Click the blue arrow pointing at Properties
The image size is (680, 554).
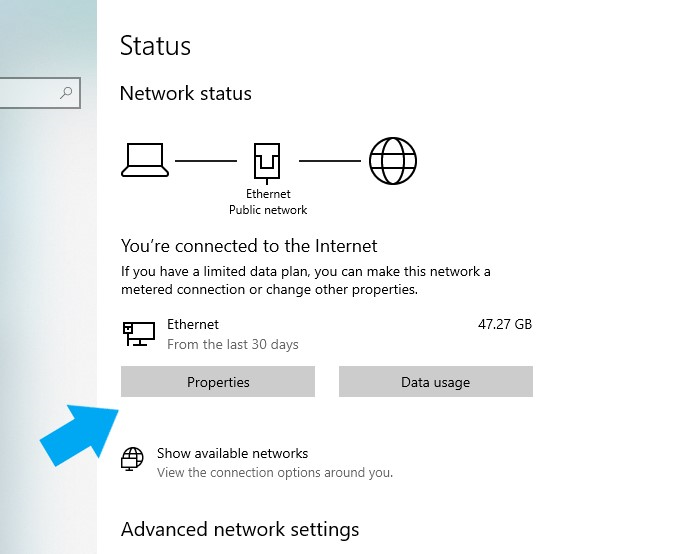coord(79,431)
